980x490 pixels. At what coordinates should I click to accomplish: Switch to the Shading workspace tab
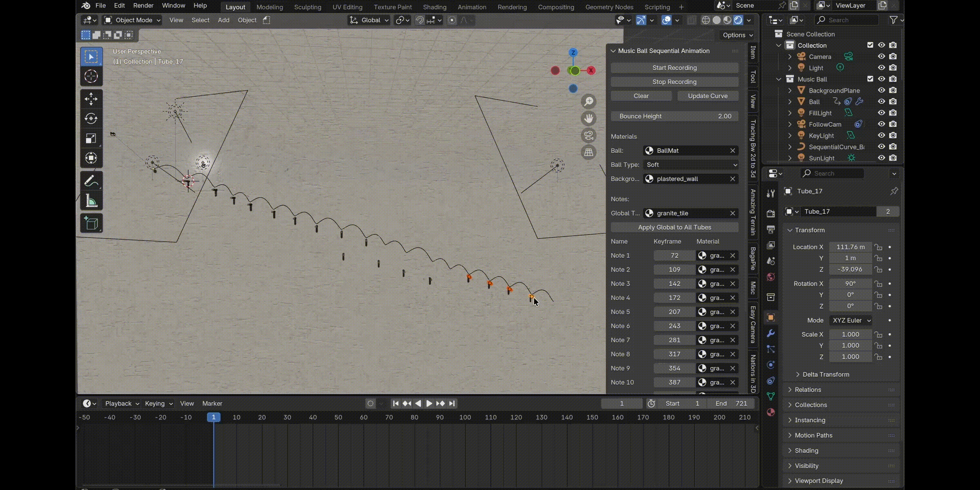[x=434, y=7]
